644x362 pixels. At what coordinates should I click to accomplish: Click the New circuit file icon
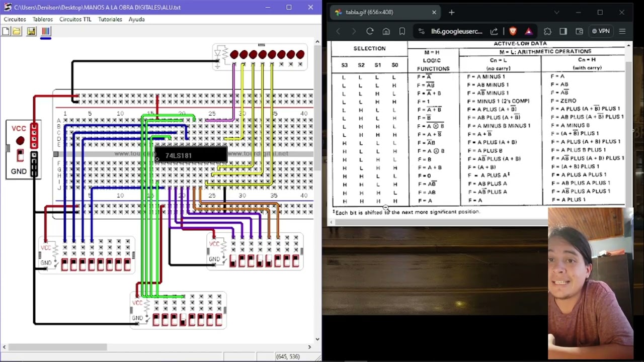pyautogui.click(x=6, y=31)
